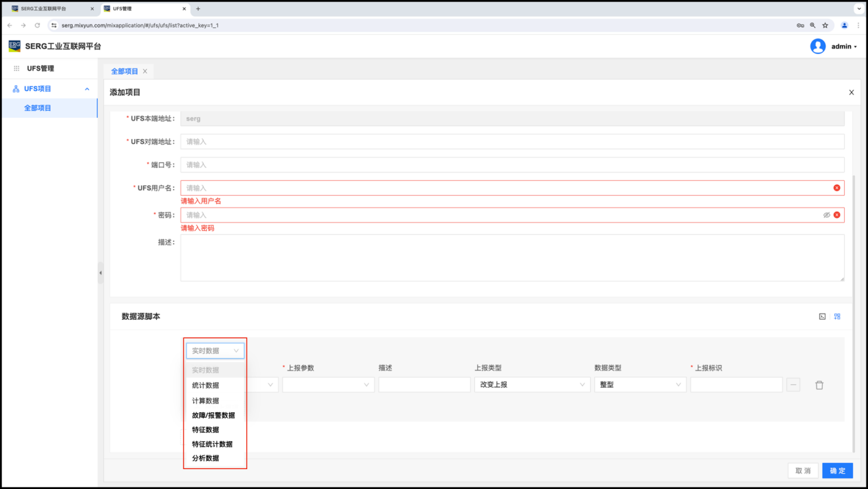
Task: Clear the 密码 field with red X
Action: [x=837, y=215]
